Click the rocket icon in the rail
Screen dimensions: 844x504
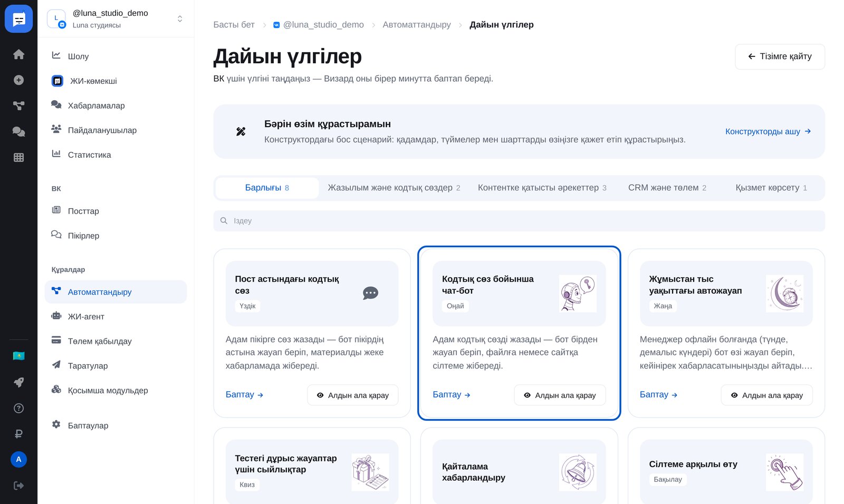point(18,382)
